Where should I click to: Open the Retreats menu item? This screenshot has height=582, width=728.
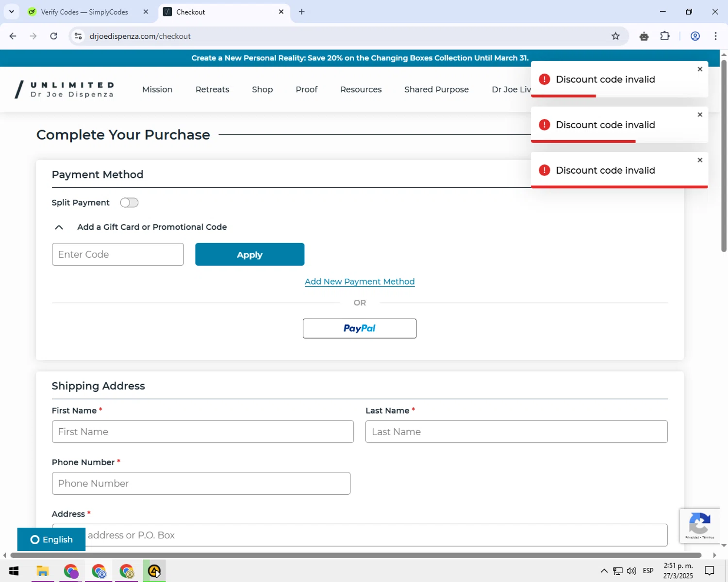212,89
